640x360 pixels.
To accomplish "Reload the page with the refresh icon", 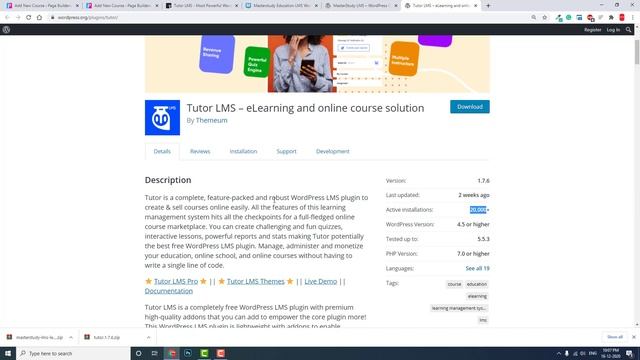I will coord(29,18).
